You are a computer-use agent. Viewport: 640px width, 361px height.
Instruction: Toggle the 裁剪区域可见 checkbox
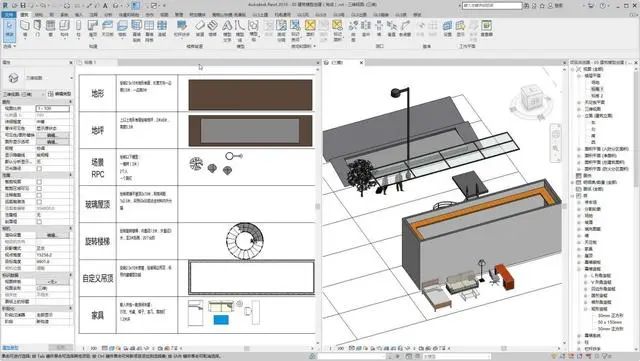tap(39, 188)
